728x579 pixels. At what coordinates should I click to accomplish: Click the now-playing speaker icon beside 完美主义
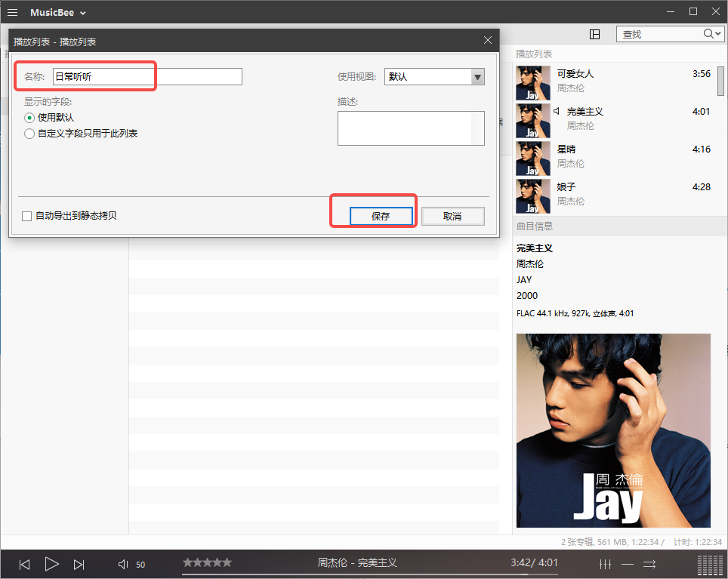(557, 112)
